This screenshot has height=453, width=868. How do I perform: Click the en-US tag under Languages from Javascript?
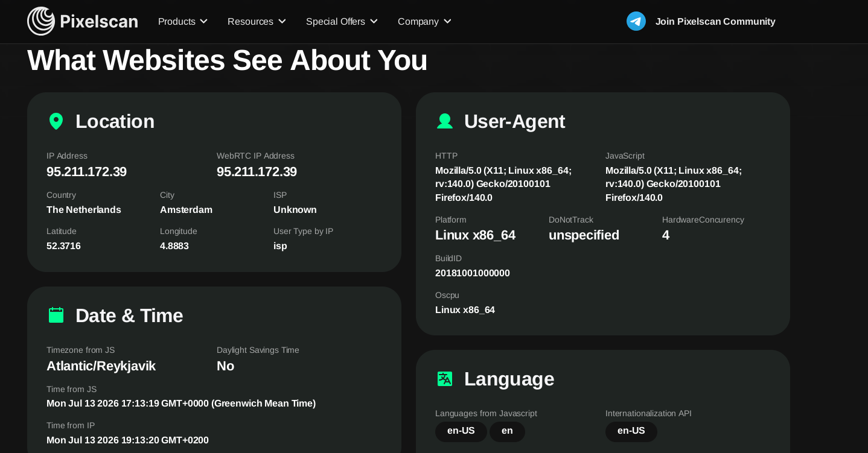click(x=461, y=431)
